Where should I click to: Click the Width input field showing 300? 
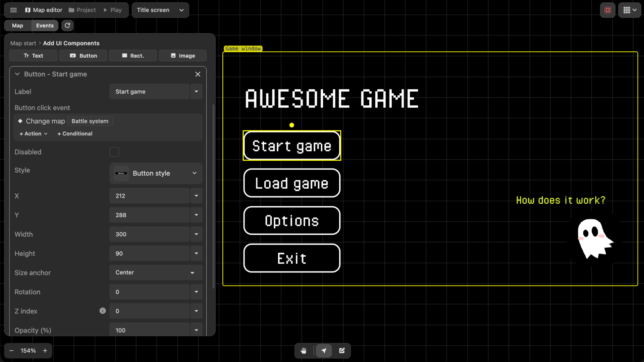tap(150, 234)
